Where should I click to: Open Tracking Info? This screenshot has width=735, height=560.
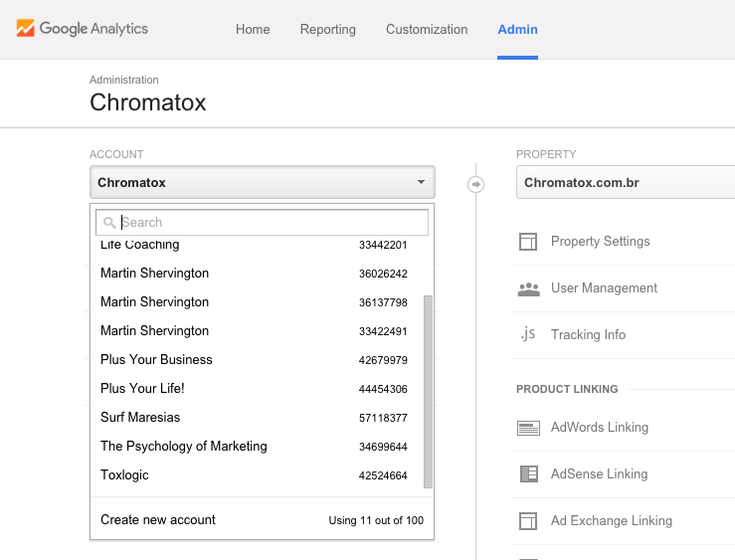tap(588, 334)
